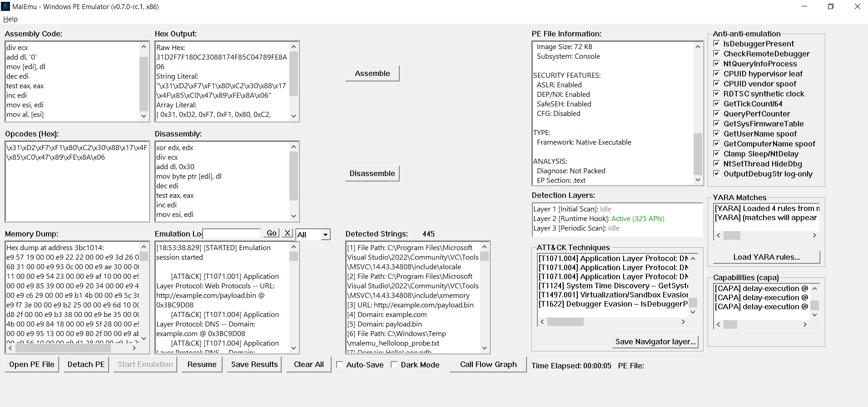
Task: Click Open PE File button
Action: point(32,364)
